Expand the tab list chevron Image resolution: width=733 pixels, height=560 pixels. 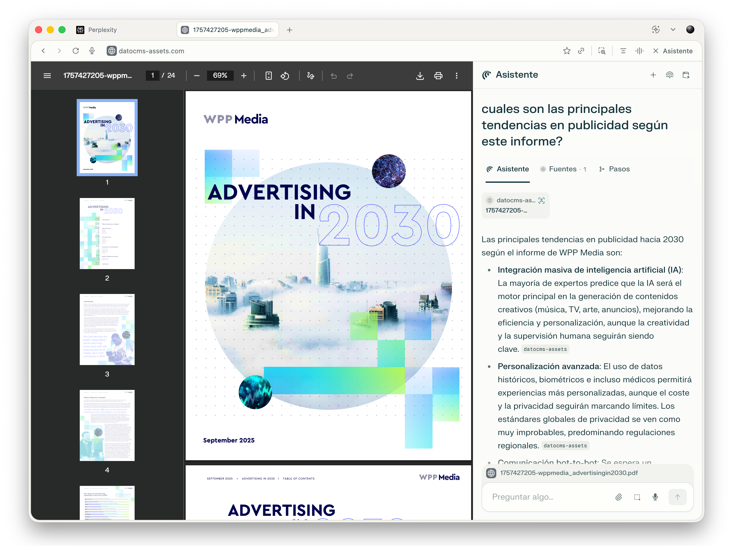pyautogui.click(x=673, y=30)
